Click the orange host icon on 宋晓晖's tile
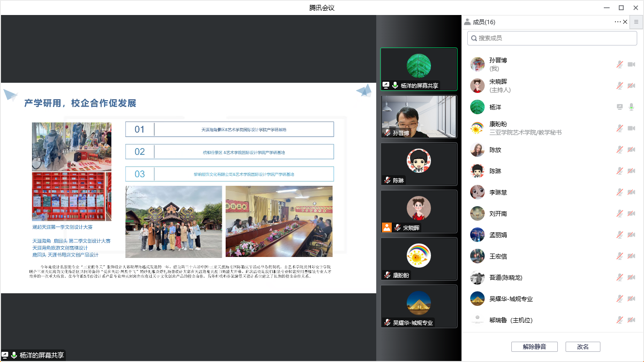Viewport: 644px width, 362px height. (x=386, y=227)
